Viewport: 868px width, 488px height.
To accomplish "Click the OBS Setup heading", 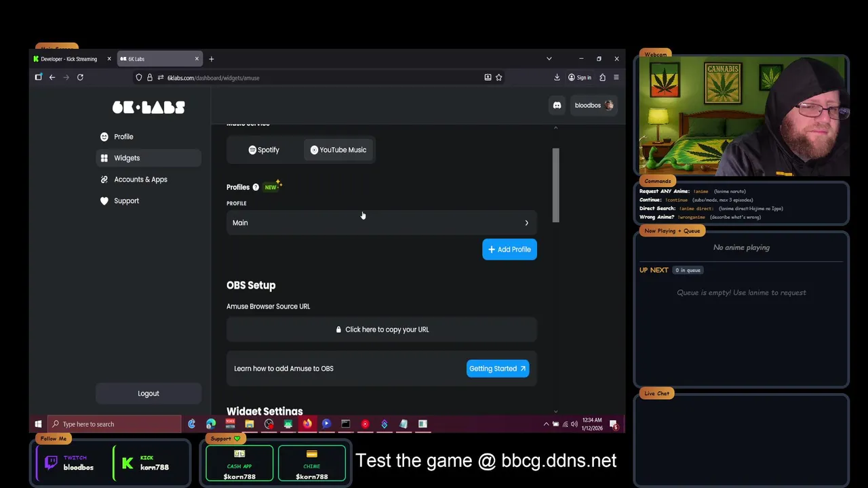I will [251, 285].
